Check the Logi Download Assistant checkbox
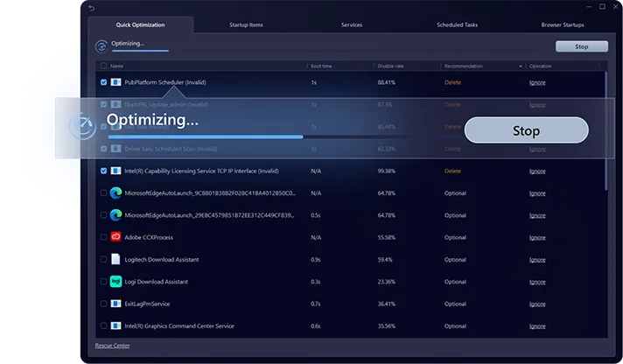This screenshot has width=623, height=364. (104, 282)
